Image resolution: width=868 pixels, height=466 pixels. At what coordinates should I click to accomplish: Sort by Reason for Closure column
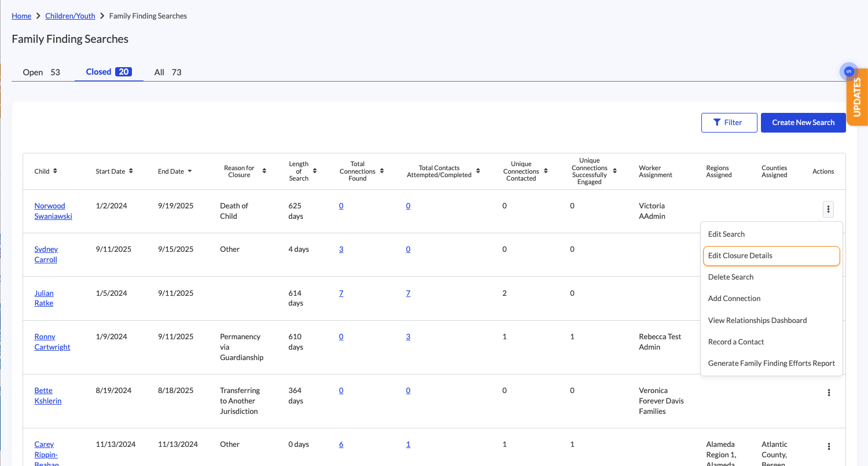[264, 171]
